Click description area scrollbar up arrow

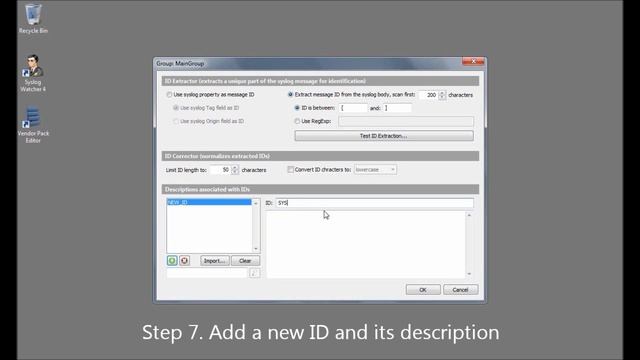pos(469,215)
